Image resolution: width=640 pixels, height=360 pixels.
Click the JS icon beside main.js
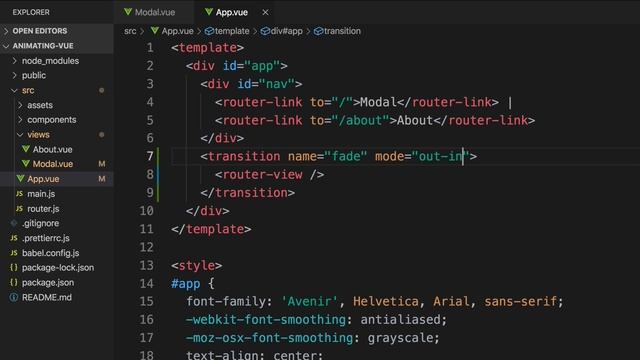[x=19, y=193]
